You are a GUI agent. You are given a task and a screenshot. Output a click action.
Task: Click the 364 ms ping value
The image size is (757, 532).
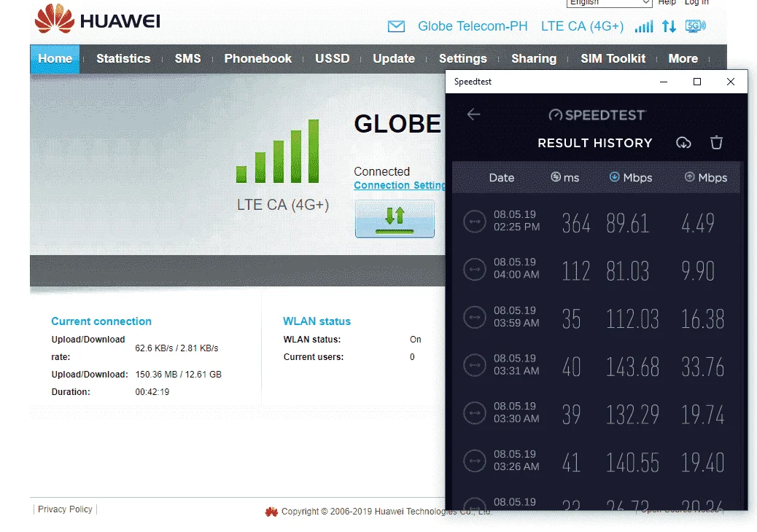coord(576,223)
